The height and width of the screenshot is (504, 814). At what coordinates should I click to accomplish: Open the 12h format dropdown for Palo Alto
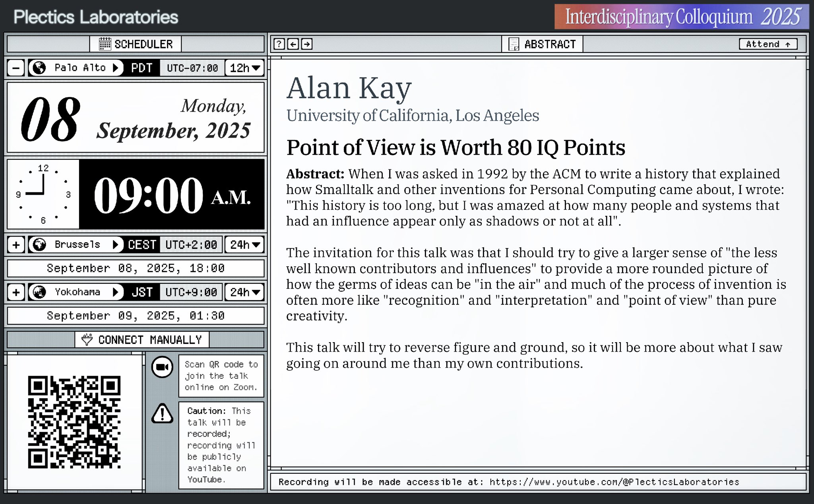click(245, 68)
